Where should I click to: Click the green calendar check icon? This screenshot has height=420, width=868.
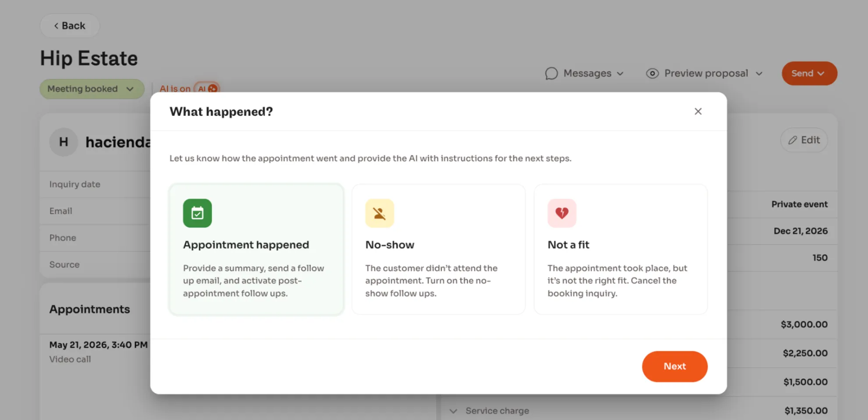(x=197, y=213)
